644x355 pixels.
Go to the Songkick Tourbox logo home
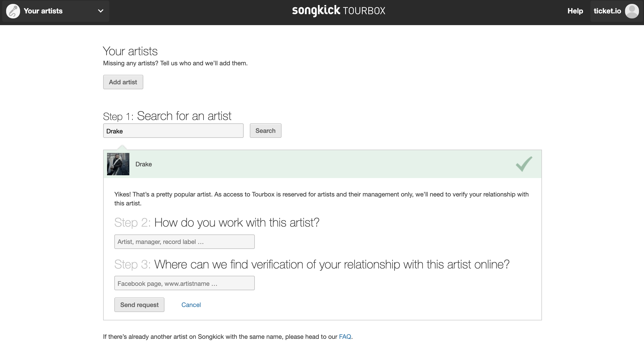point(338,11)
